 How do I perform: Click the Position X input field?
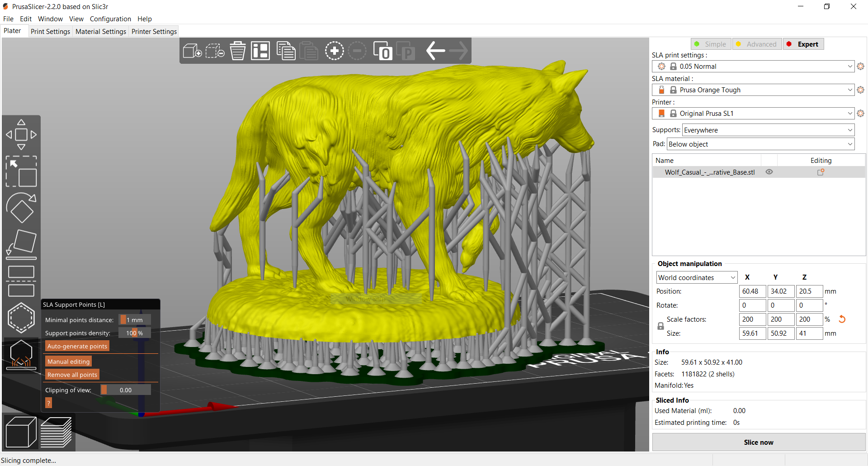point(752,291)
